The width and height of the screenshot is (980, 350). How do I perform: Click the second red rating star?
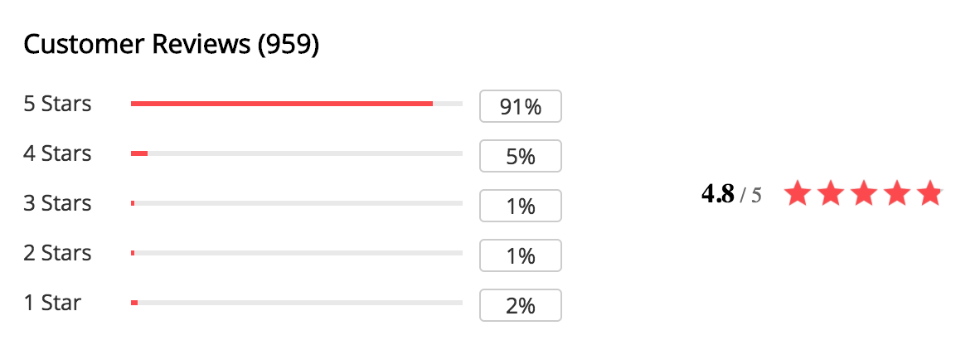click(830, 193)
